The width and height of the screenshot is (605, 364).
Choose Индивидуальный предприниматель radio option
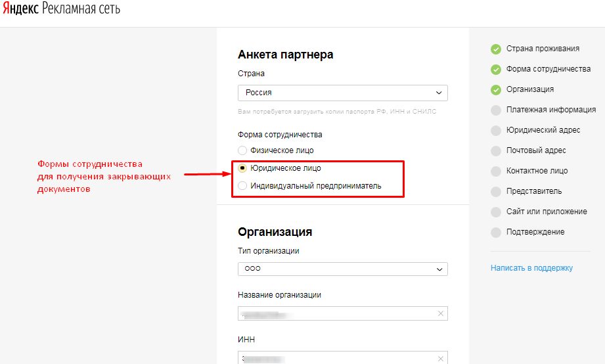click(242, 186)
